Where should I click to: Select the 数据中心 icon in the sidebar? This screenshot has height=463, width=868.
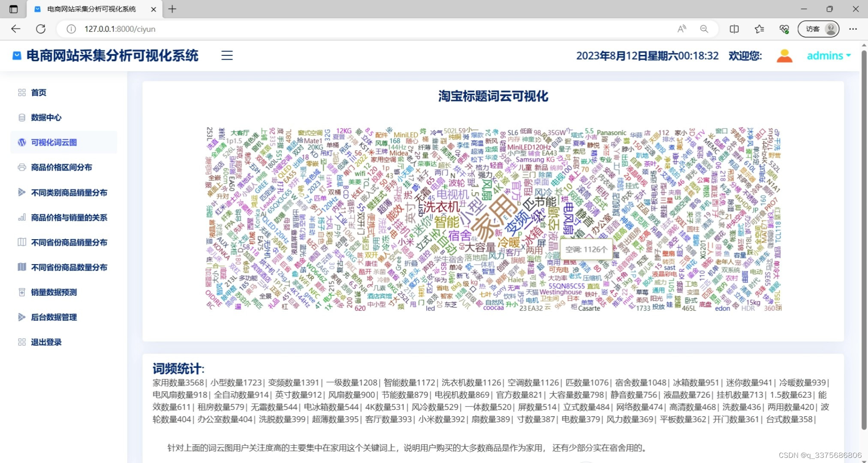(22, 117)
